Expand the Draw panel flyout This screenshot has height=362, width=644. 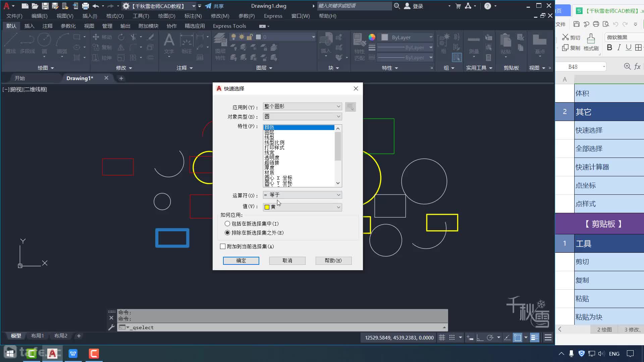coord(46,68)
